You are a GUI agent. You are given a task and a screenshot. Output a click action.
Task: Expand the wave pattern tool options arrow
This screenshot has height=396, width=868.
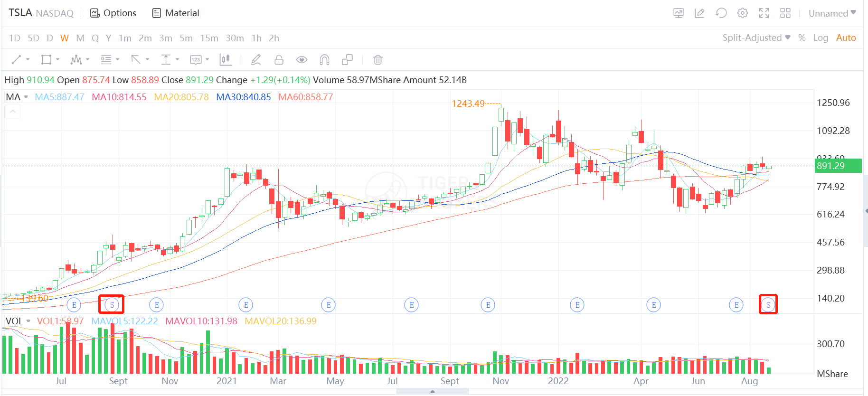coord(87,59)
